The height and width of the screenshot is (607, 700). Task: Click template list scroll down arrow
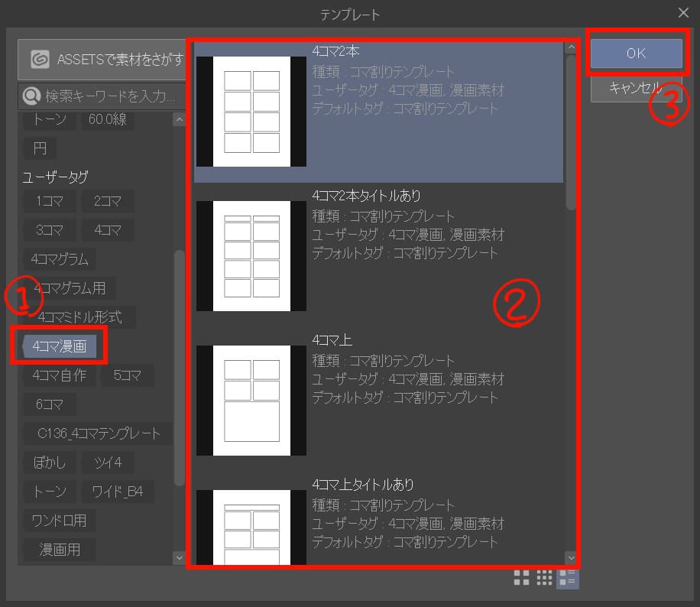571,558
